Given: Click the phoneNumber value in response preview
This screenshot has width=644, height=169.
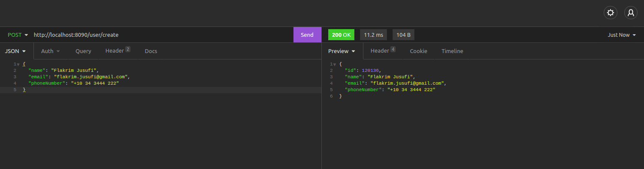Looking at the screenshot, I should pos(411,90).
